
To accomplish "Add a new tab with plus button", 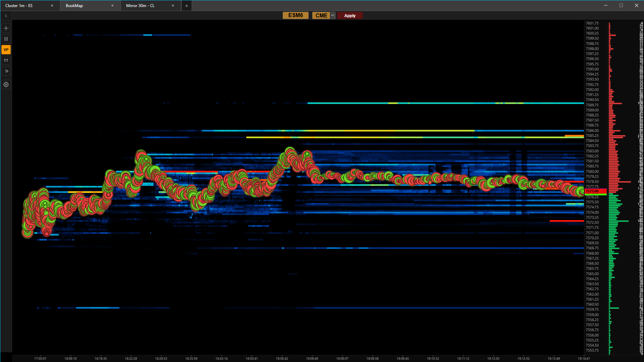I will [x=187, y=6].
